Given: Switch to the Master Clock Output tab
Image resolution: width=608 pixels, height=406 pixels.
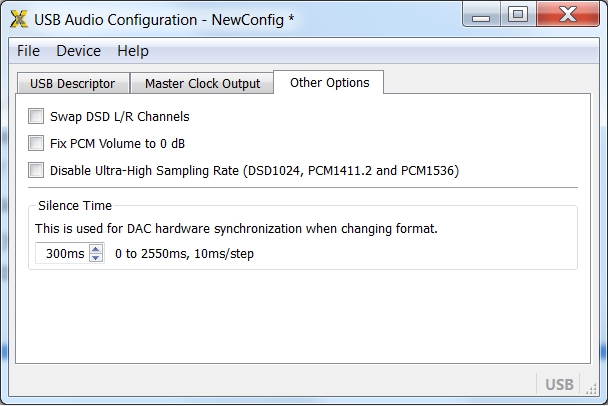Looking at the screenshot, I should point(202,84).
